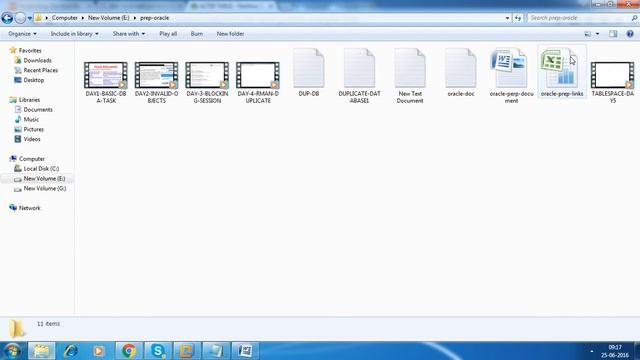Viewport: 640px width, 360px height.
Task: Open the Pictures library
Action: pyautogui.click(x=33, y=129)
